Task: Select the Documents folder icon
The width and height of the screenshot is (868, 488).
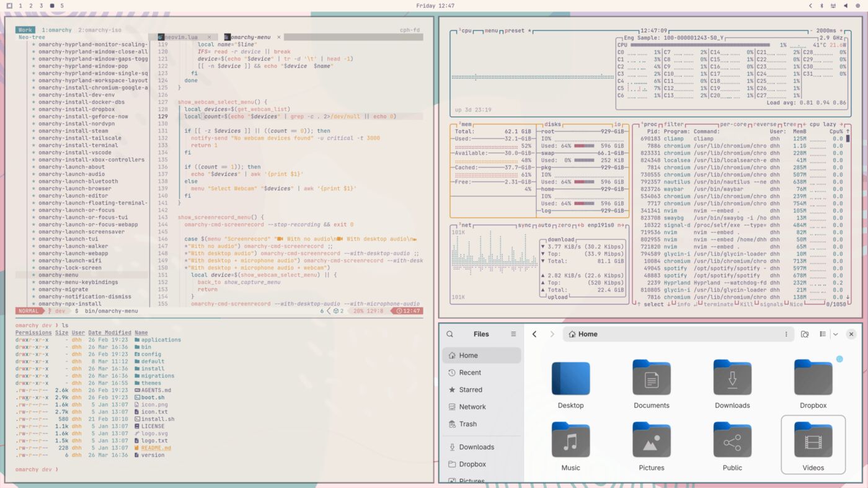Action: 651,378
